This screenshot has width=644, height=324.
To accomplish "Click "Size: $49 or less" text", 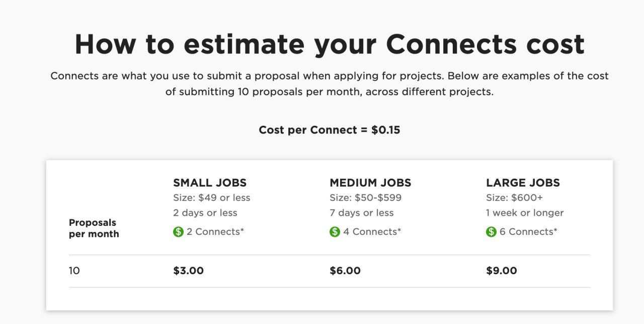I will pyautogui.click(x=212, y=198).
